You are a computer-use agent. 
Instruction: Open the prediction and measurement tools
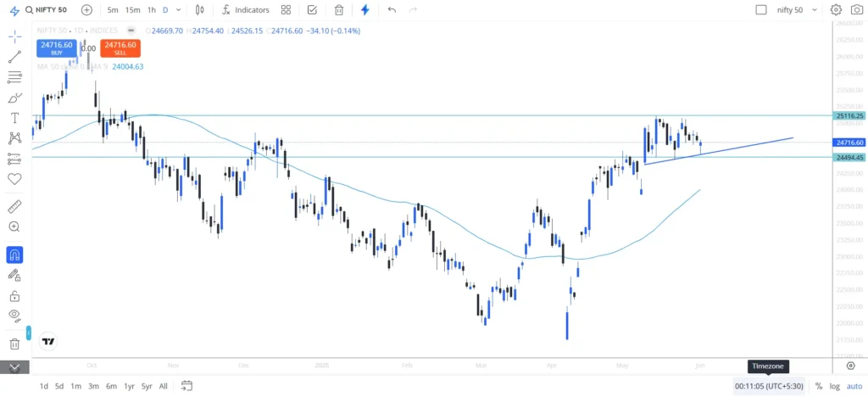(x=15, y=159)
